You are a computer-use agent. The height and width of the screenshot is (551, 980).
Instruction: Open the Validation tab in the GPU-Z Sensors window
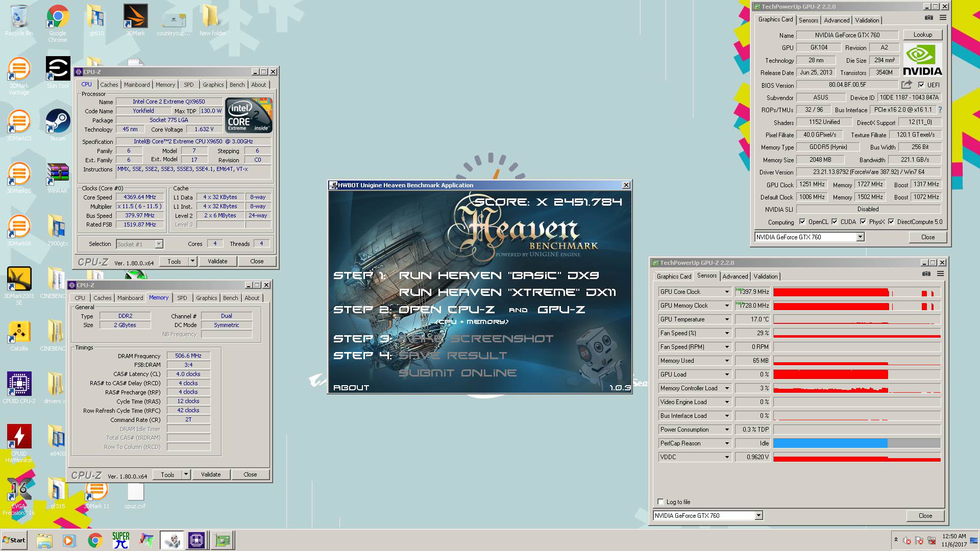765,277
